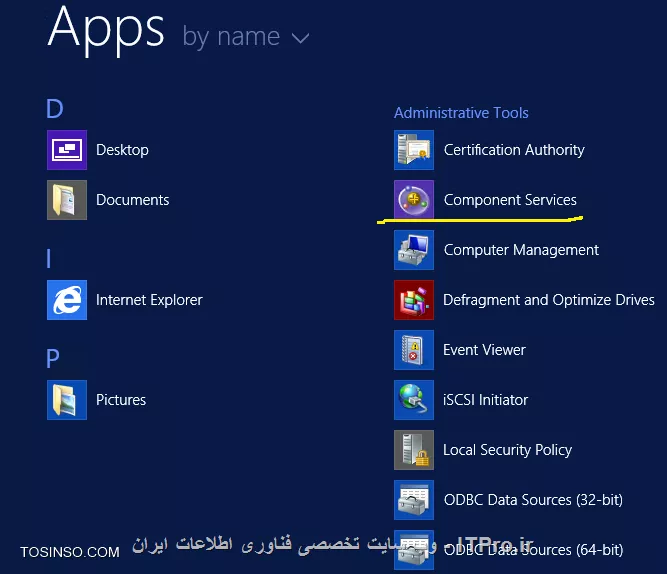Viewport: 667px width, 574px height.
Task: Launch Defragment and Optimize Drives icon
Action: point(414,300)
